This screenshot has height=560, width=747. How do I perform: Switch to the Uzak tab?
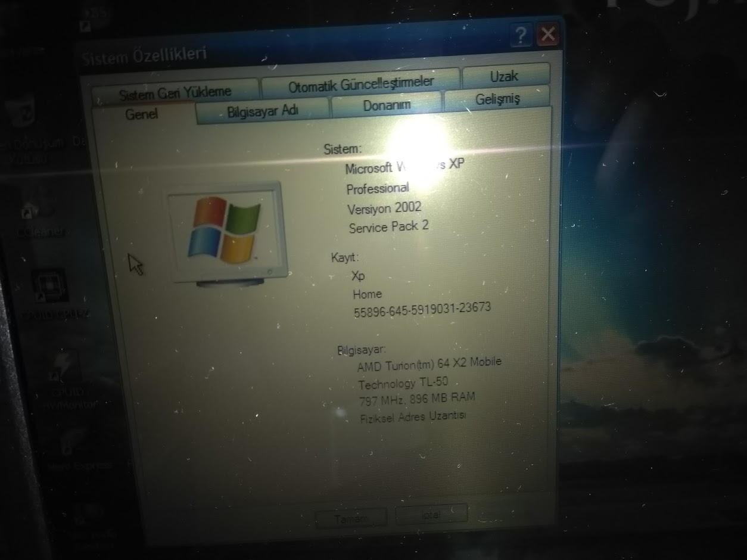(x=504, y=76)
